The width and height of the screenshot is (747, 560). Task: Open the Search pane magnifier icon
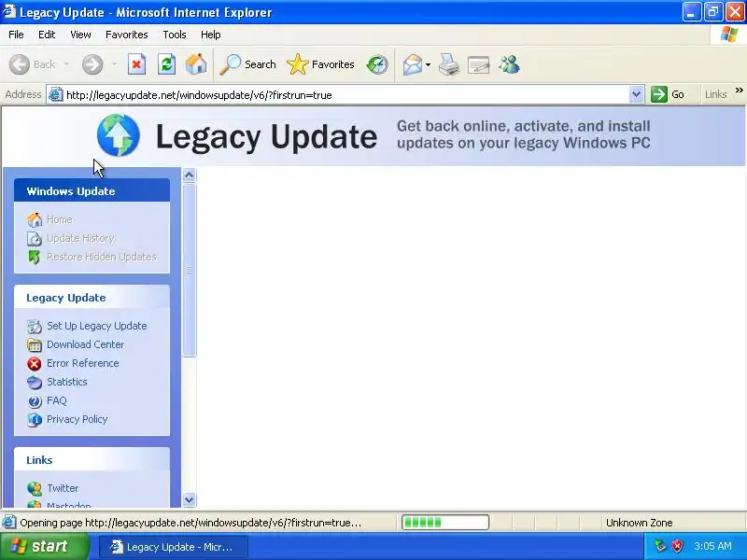click(x=230, y=64)
